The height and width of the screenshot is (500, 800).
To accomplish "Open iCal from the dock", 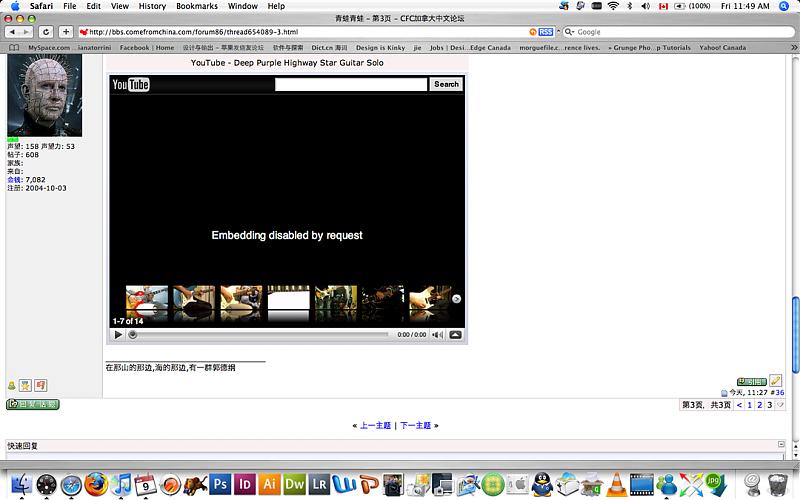I will [145, 484].
